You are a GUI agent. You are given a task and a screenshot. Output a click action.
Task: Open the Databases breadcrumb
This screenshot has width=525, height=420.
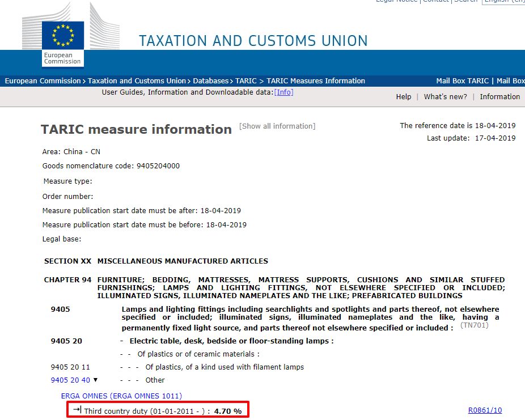point(210,81)
